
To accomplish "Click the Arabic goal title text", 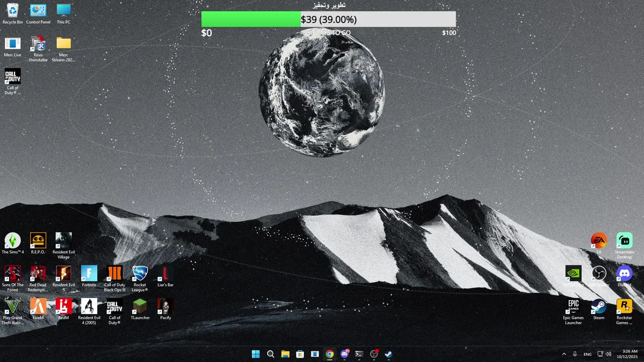I will (329, 5).
